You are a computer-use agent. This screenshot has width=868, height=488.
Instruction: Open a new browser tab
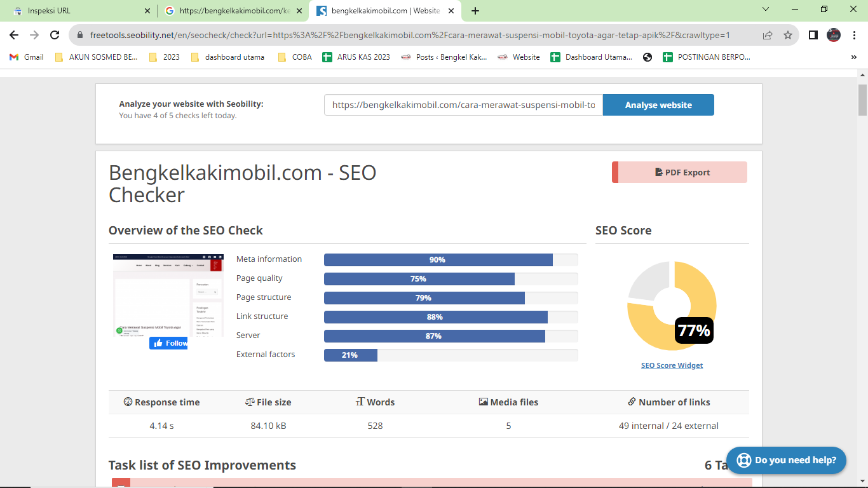point(475,11)
